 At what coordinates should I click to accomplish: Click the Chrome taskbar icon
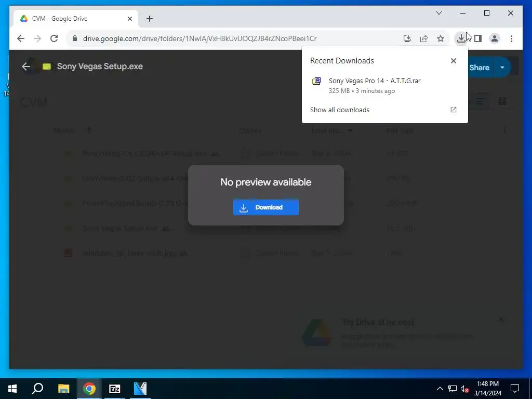coord(89,389)
